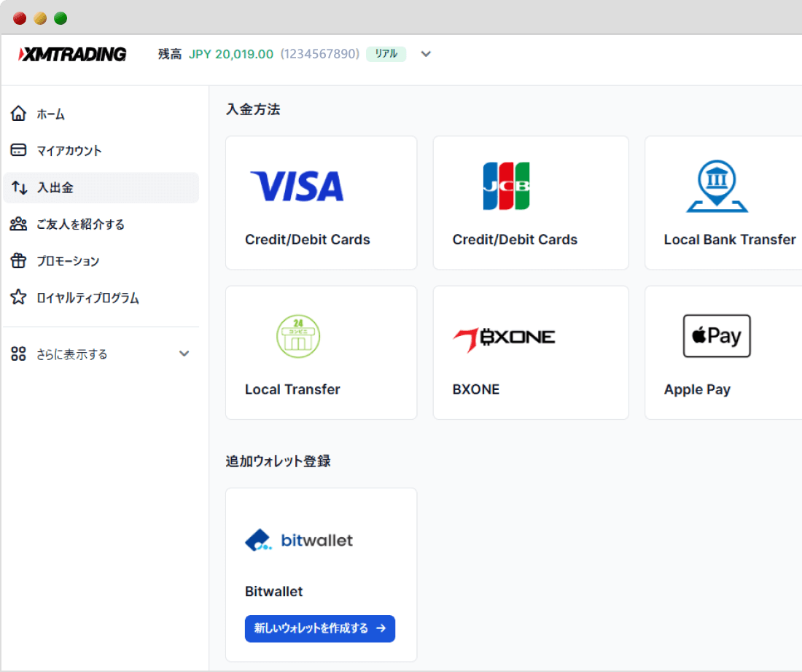The image size is (802, 672).
Task: Click the 残高 label
Action: tap(170, 54)
